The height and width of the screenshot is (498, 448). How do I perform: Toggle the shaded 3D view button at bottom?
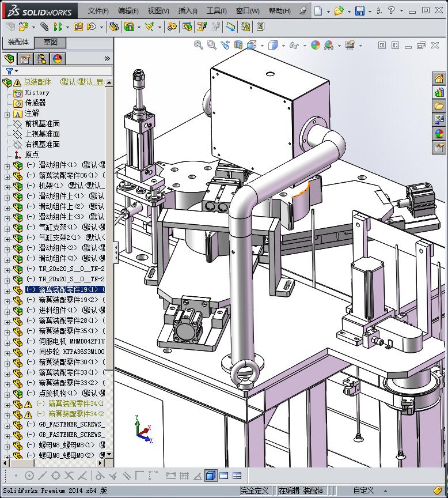point(211,476)
